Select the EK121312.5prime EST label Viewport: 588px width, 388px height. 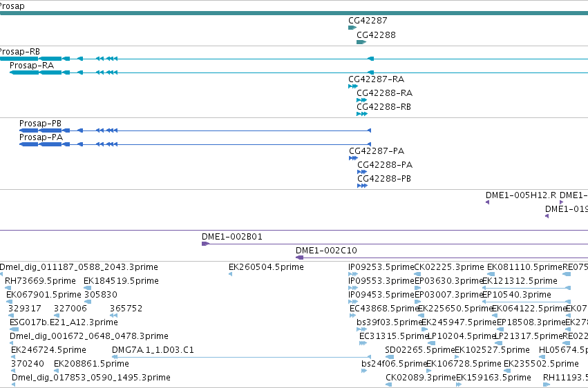[520, 281]
